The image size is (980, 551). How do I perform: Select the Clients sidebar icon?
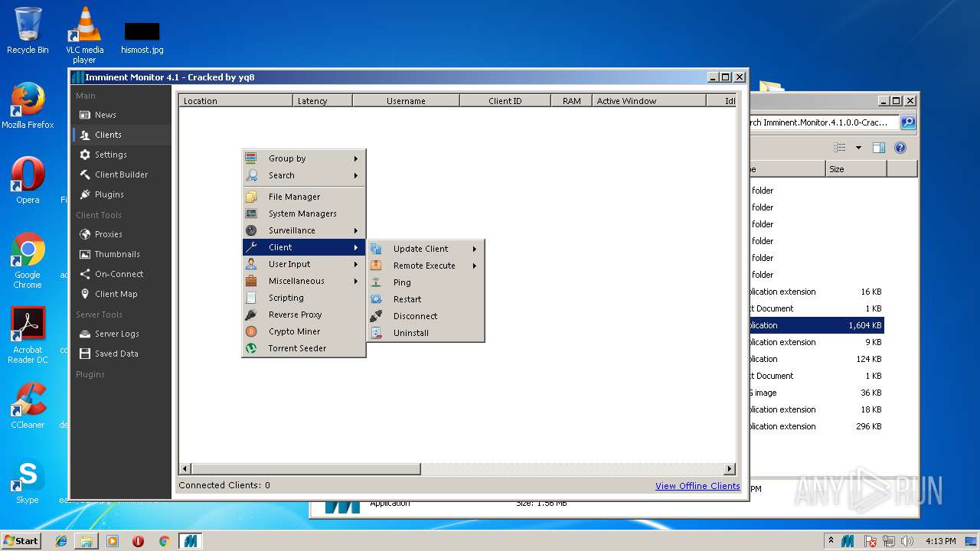click(x=85, y=135)
